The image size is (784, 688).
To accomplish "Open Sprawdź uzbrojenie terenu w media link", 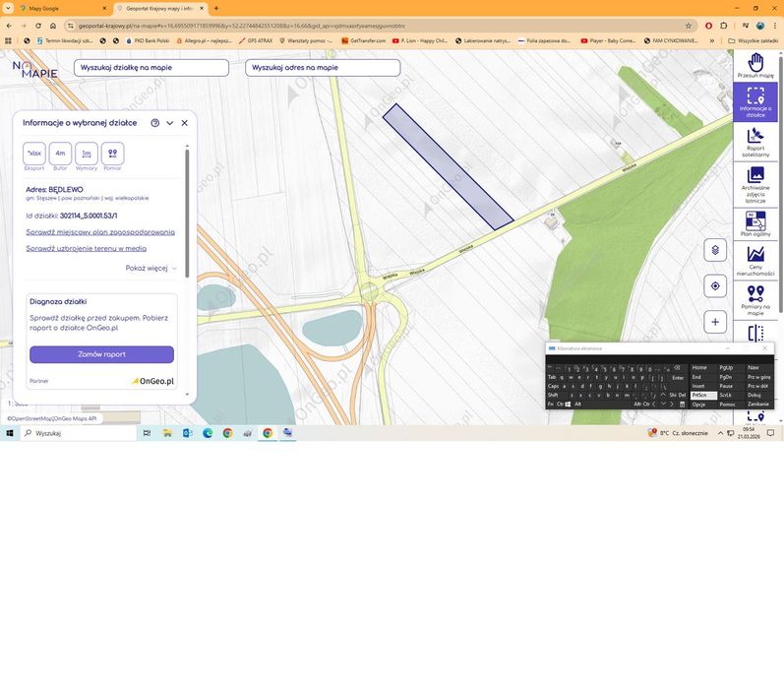I will [x=86, y=248].
